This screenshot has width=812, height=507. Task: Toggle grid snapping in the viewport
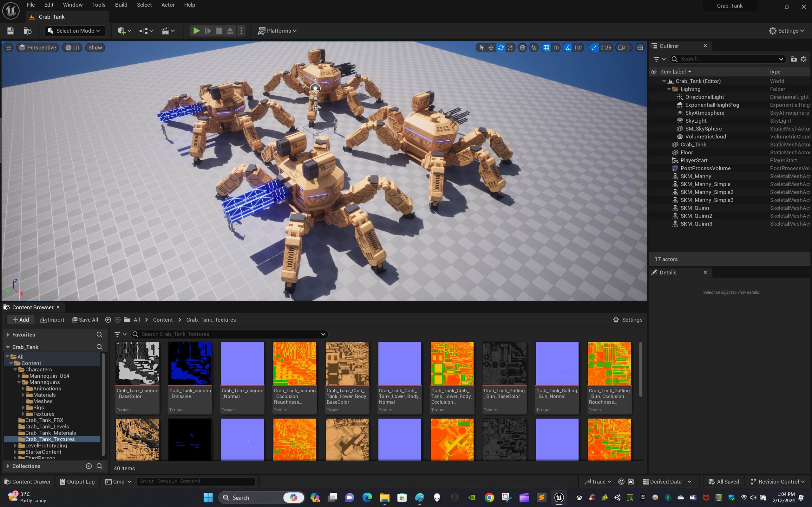546,48
